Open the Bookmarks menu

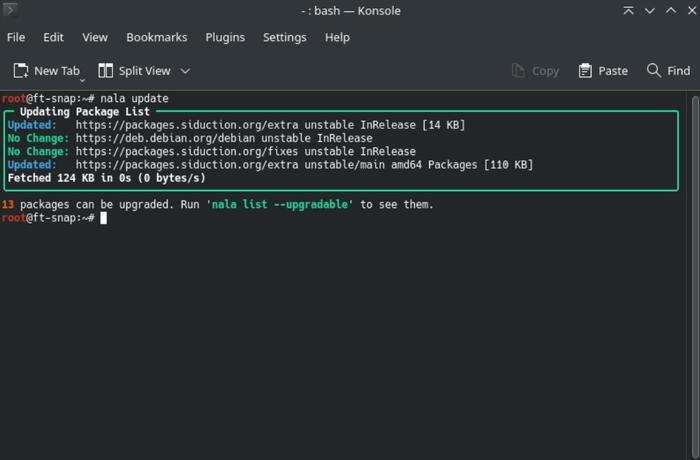click(156, 37)
